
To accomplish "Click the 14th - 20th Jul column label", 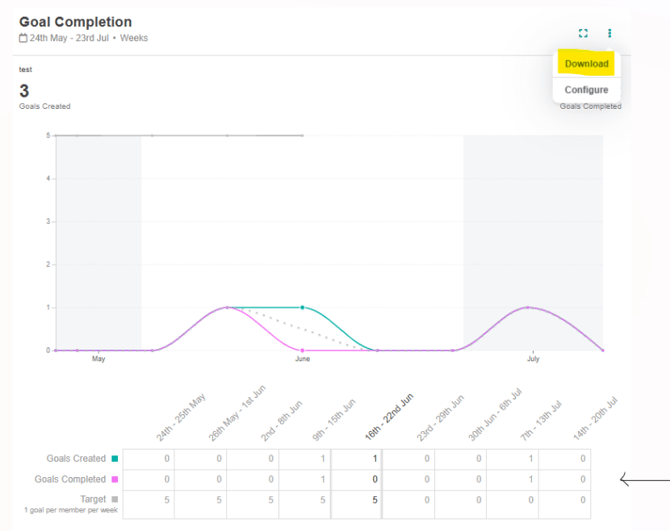I will click(596, 418).
